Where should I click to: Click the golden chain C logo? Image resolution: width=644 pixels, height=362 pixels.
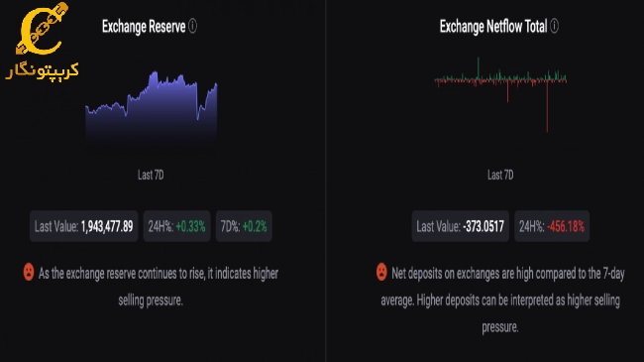[42, 29]
